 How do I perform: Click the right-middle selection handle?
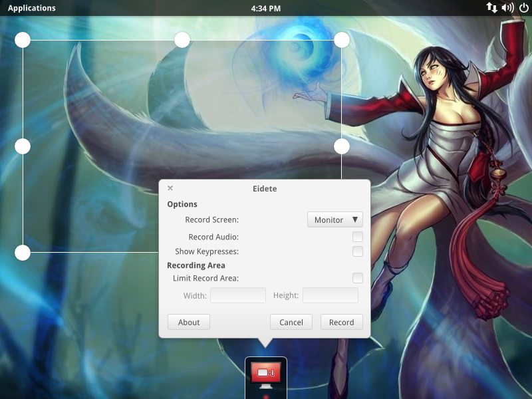pos(342,146)
